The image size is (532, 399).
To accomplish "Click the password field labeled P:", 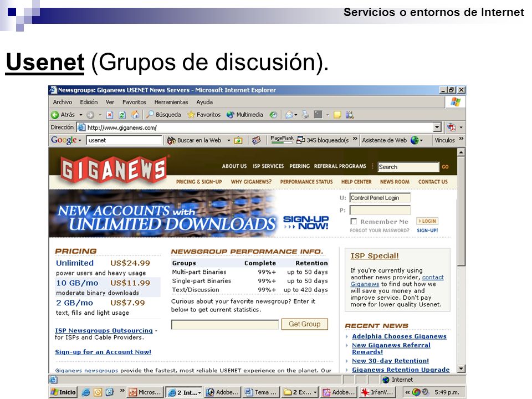I will 380,211.
